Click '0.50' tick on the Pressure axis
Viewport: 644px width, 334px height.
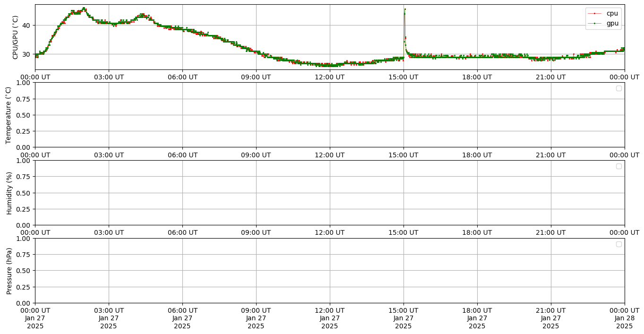click(x=24, y=271)
